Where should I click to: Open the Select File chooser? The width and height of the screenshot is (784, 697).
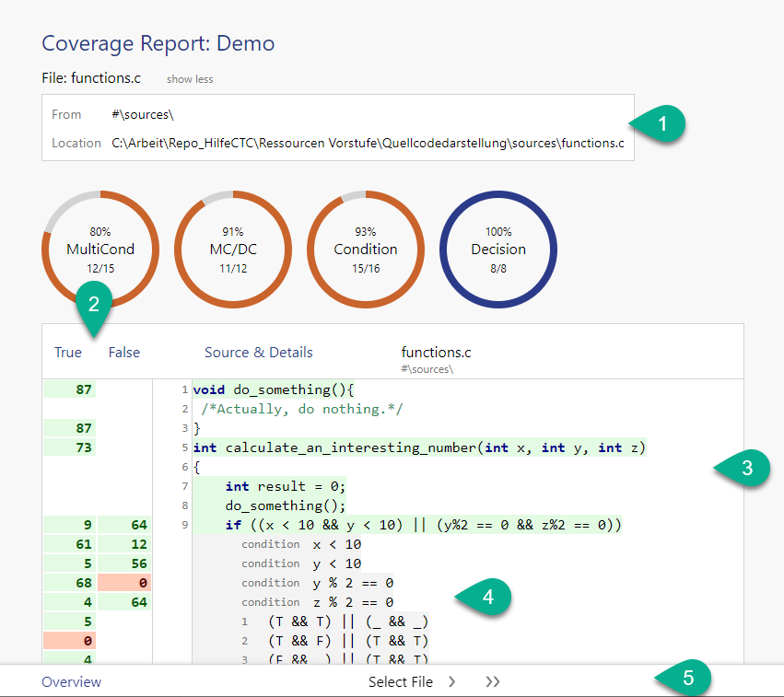(401, 682)
